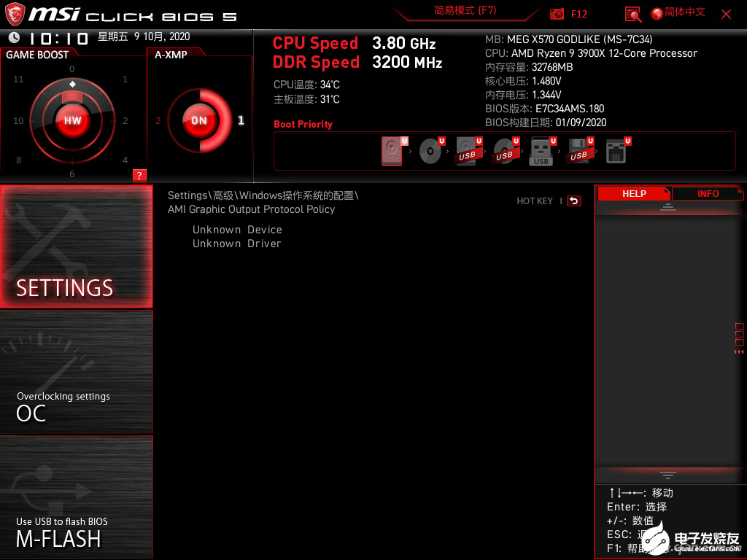Select the USB floppy boot icon
747x560 pixels.
(x=580, y=151)
